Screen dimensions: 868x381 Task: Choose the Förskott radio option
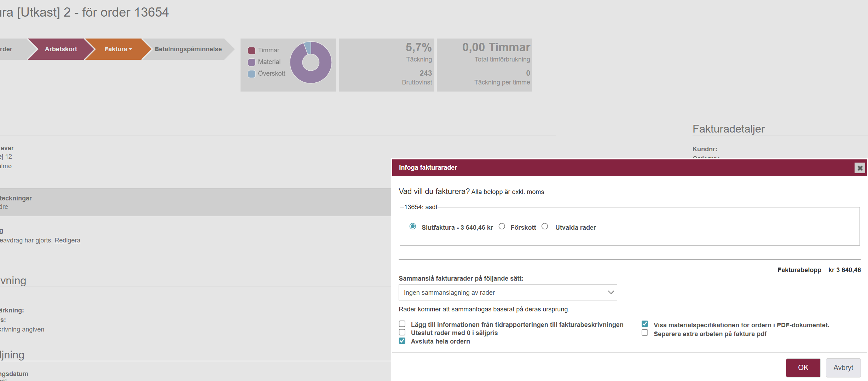point(502,227)
